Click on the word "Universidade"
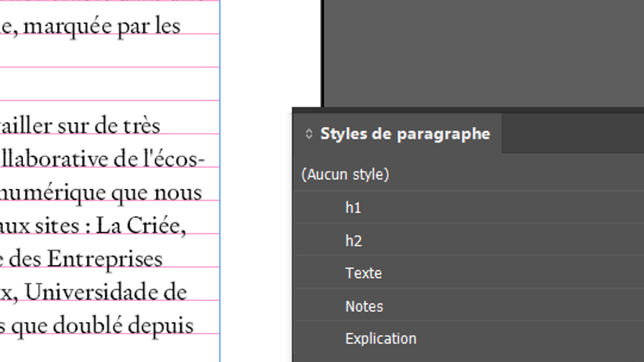644x362 pixels. 106,293
